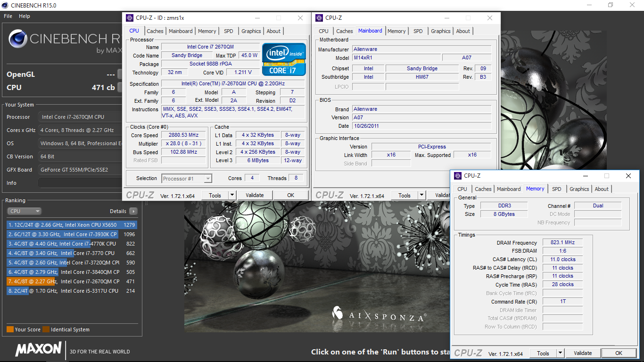Click the Intel Core i7 inside logo
Image resolution: width=644 pixels, height=362 pixels.
[283, 59]
